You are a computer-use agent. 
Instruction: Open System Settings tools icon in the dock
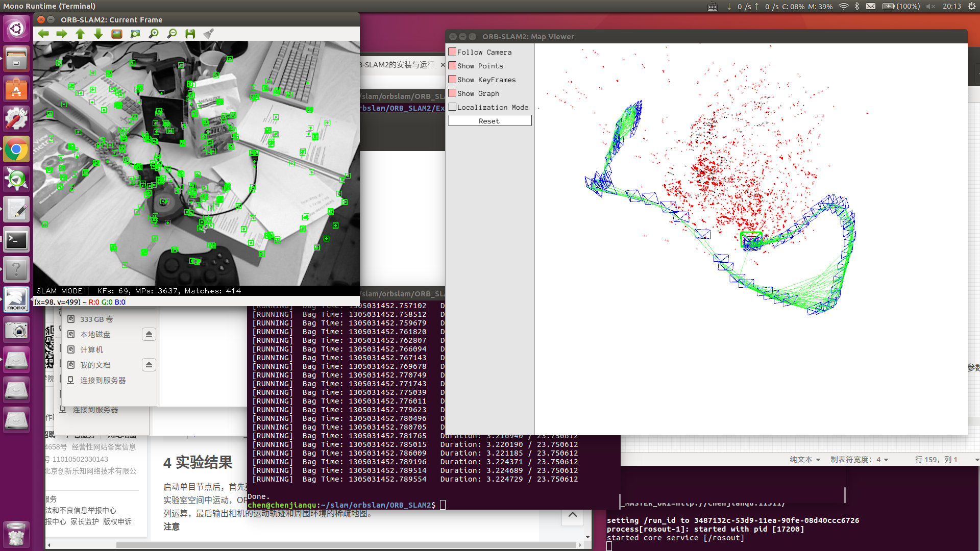[x=16, y=119]
